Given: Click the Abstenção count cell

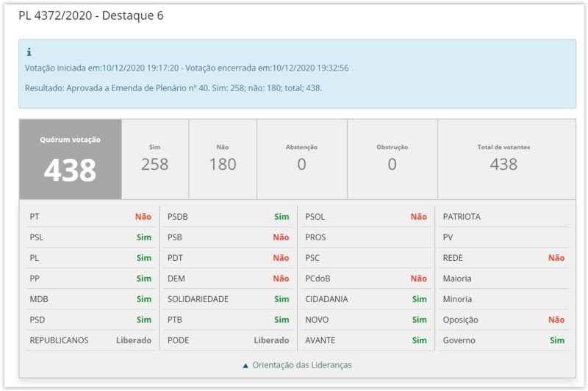Looking at the screenshot, I should tap(301, 159).
